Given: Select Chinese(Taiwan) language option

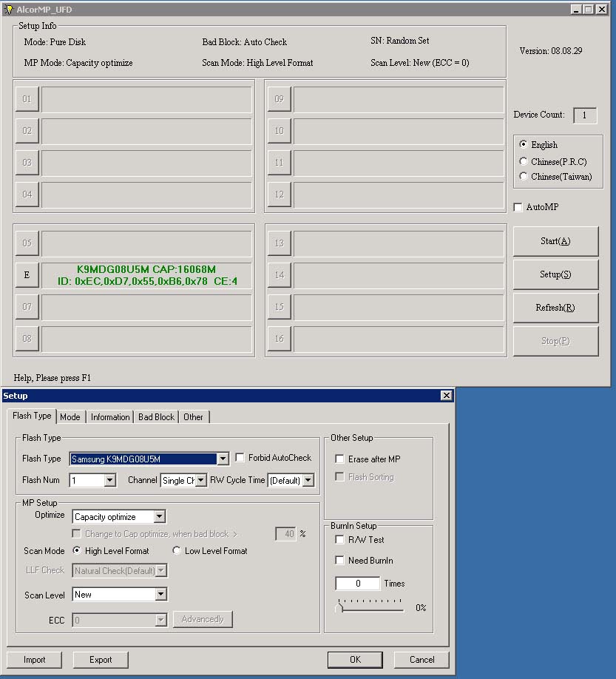Looking at the screenshot, I should 524,176.
